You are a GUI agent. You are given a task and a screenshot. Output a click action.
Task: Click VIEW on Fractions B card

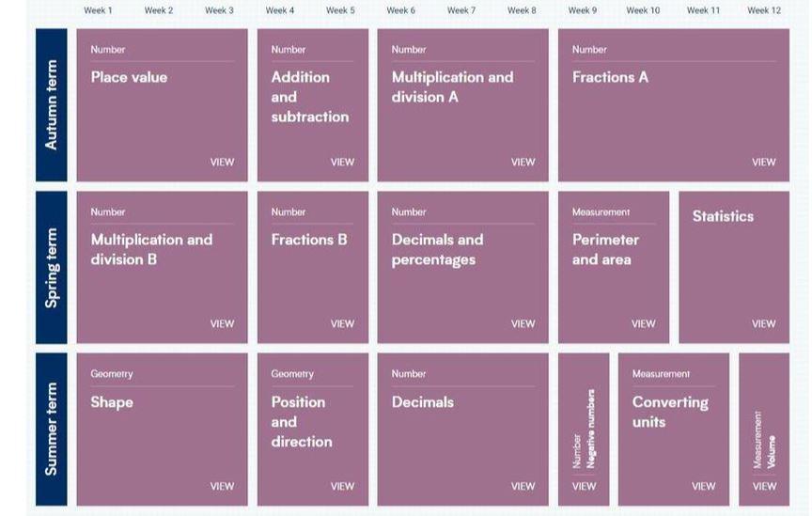(x=342, y=323)
